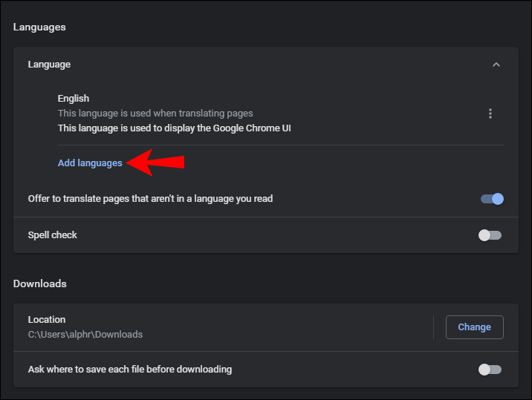Disable the offer to translate pages toggle
The image size is (532, 400).
[492, 199]
